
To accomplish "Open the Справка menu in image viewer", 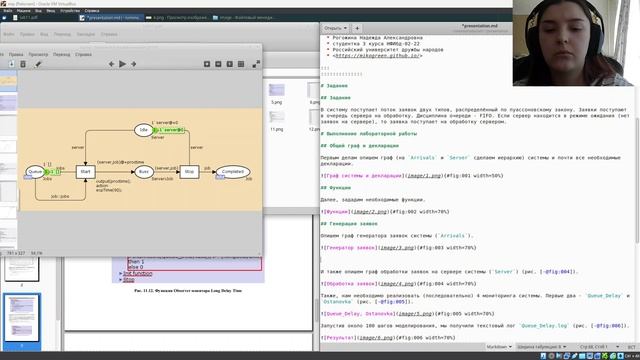I will (x=83, y=54).
